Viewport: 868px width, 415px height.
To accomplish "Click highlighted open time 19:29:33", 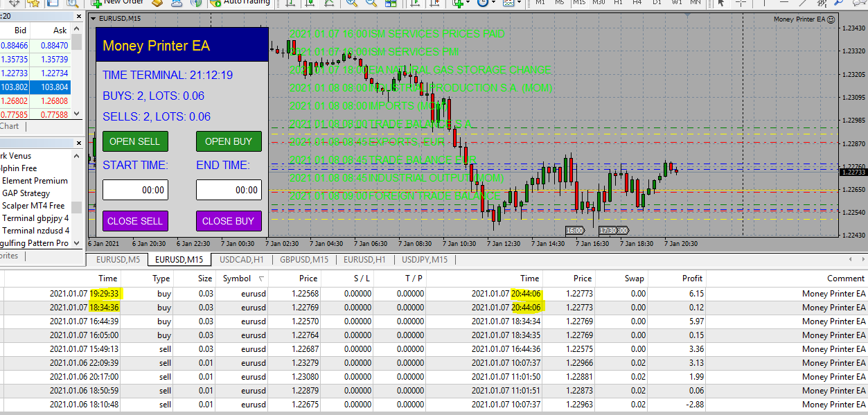I will click(105, 294).
